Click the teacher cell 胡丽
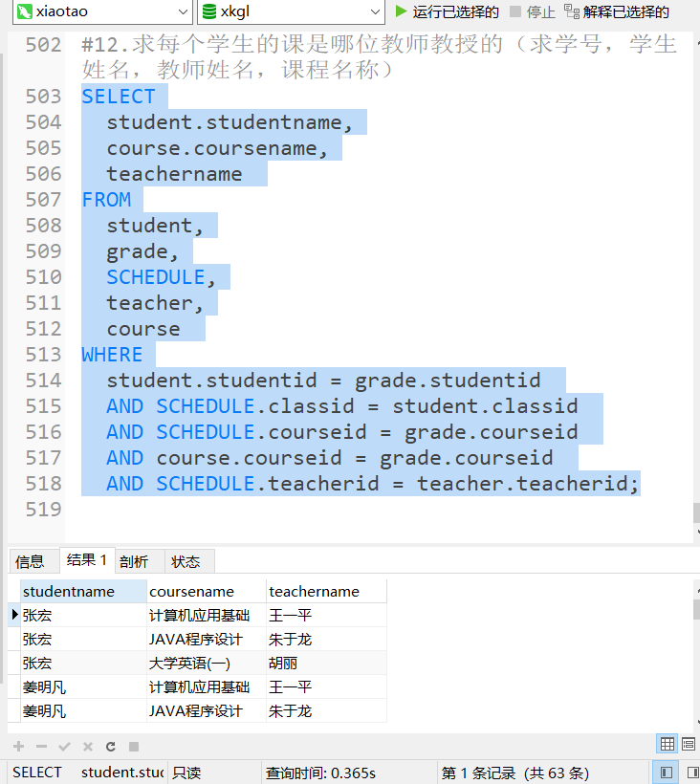Image resolution: width=700 pixels, height=784 pixels. [326, 664]
